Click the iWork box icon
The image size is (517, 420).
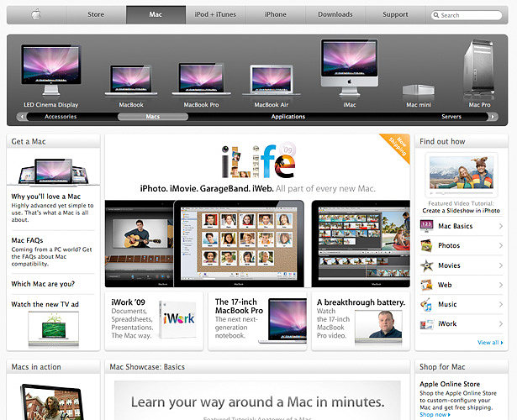coord(177,319)
